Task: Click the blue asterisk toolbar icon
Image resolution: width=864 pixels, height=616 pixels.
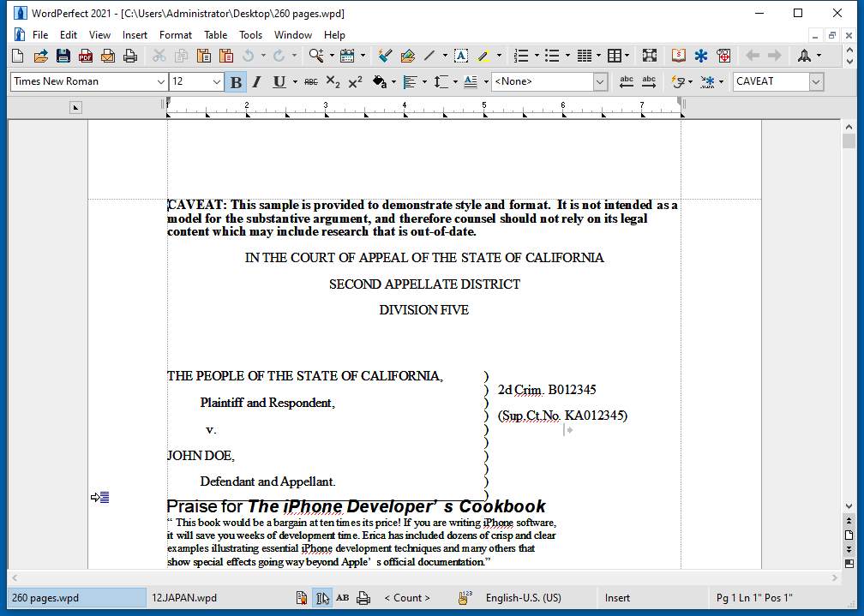Action: 701,56
